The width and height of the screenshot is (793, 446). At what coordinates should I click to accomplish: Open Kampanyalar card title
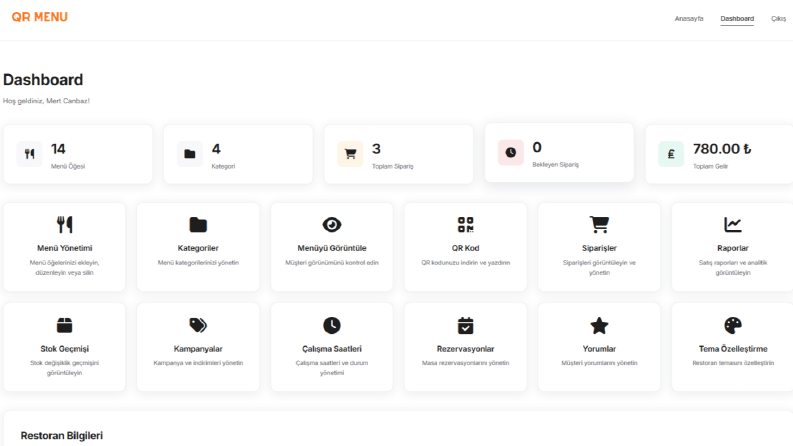(x=198, y=349)
